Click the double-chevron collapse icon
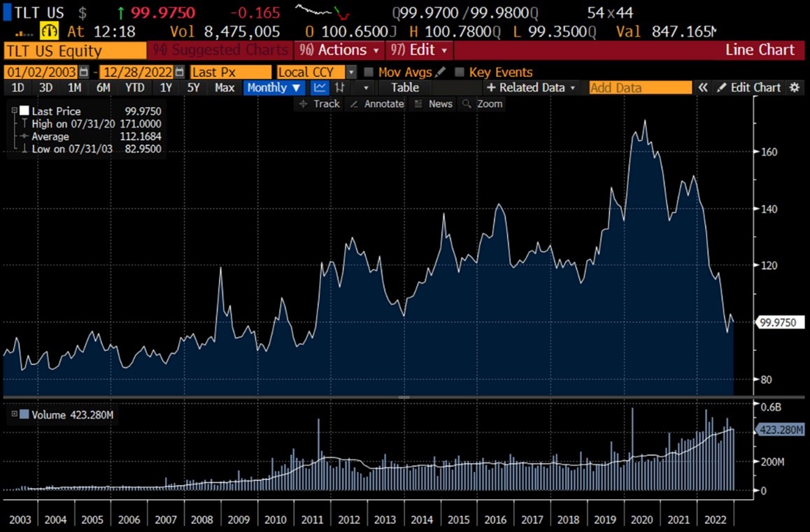This screenshot has width=810, height=532. tap(703, 87)
